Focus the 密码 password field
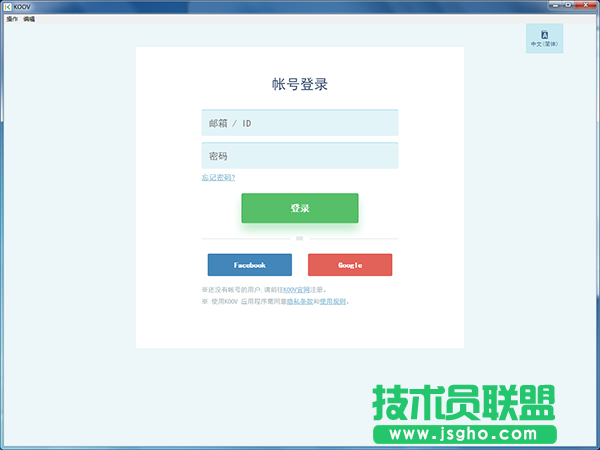 click(300, 155)
